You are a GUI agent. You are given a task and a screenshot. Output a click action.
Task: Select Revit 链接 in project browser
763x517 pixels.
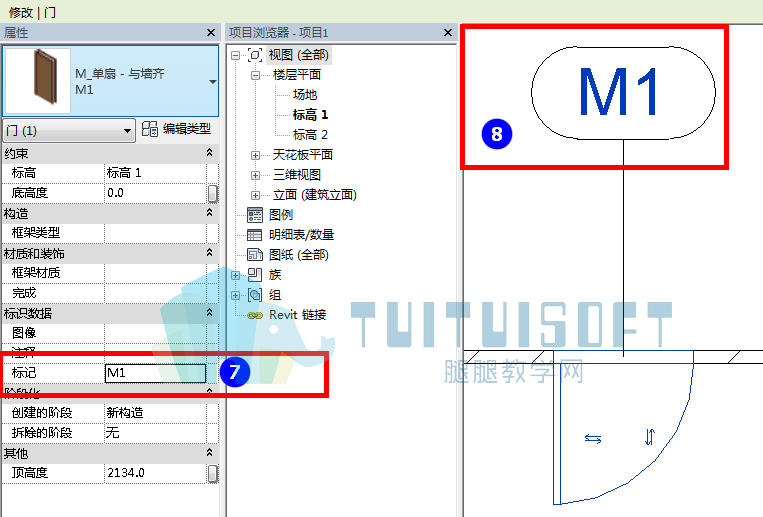tap(298, 315)
